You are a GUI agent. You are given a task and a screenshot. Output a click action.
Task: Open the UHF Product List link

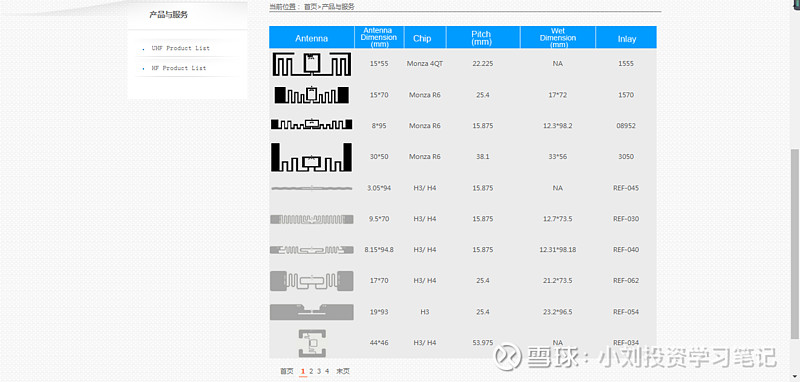[x=181, y=48]
